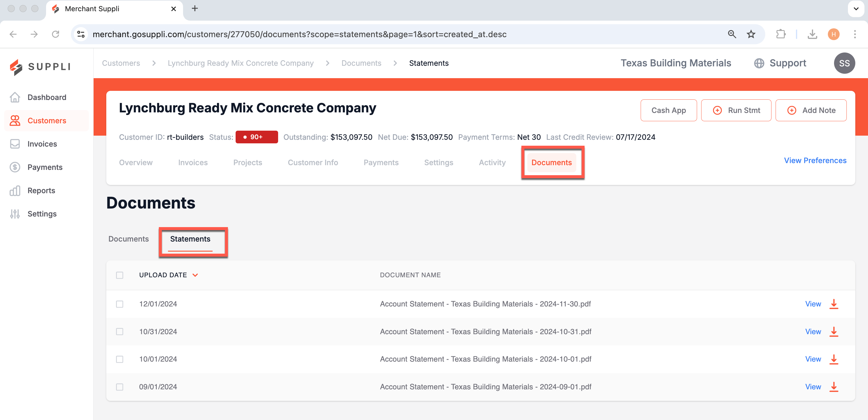The height and width of the screenshot is (420, 868).
Task: Open a new browser tab
Action: click(x=195, y=9)
